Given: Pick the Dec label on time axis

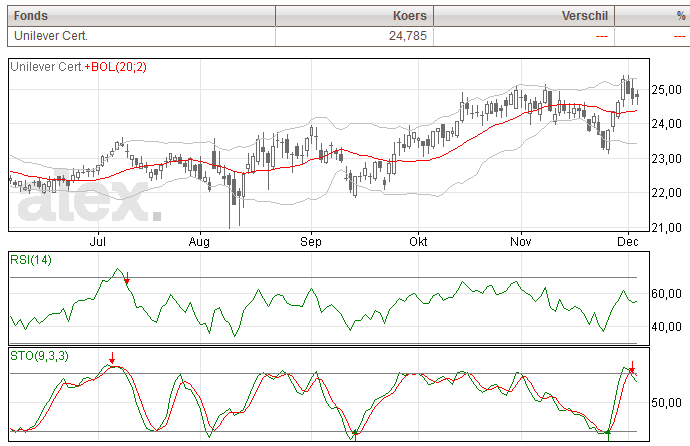Looking at the screenshot, I should [x=628, y=241].
